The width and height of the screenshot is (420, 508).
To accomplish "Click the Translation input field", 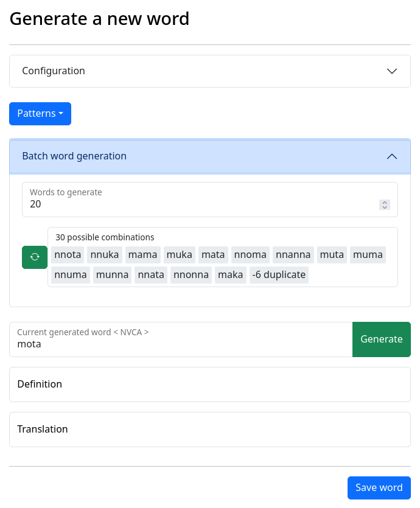I will click(210, 430).
